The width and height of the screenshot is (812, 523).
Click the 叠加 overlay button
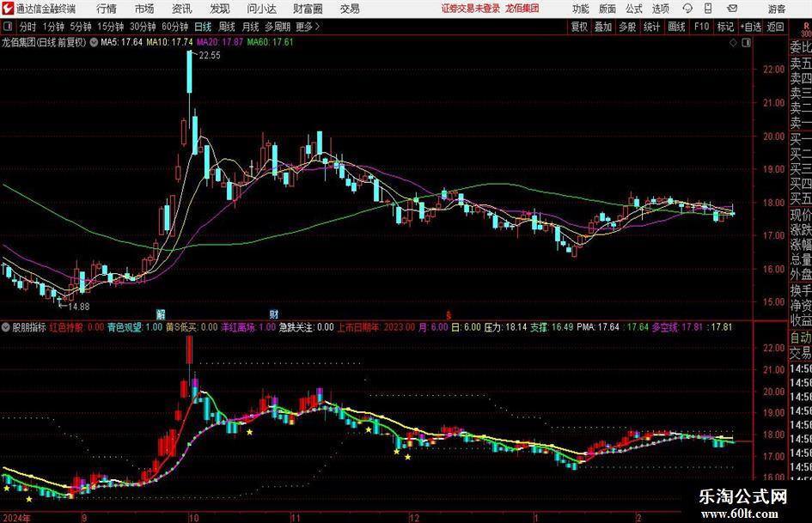pos(603,27)
